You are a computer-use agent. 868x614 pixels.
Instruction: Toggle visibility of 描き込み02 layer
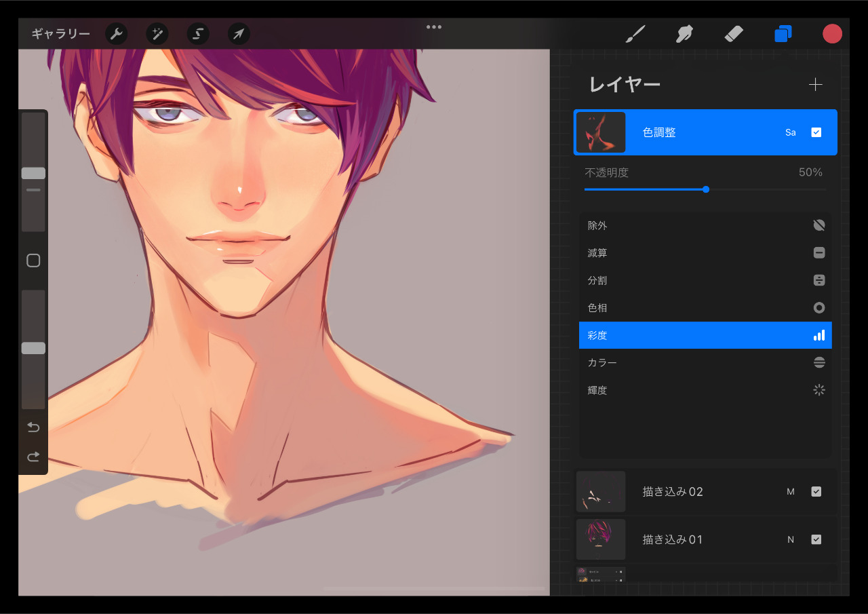(816, 491)
